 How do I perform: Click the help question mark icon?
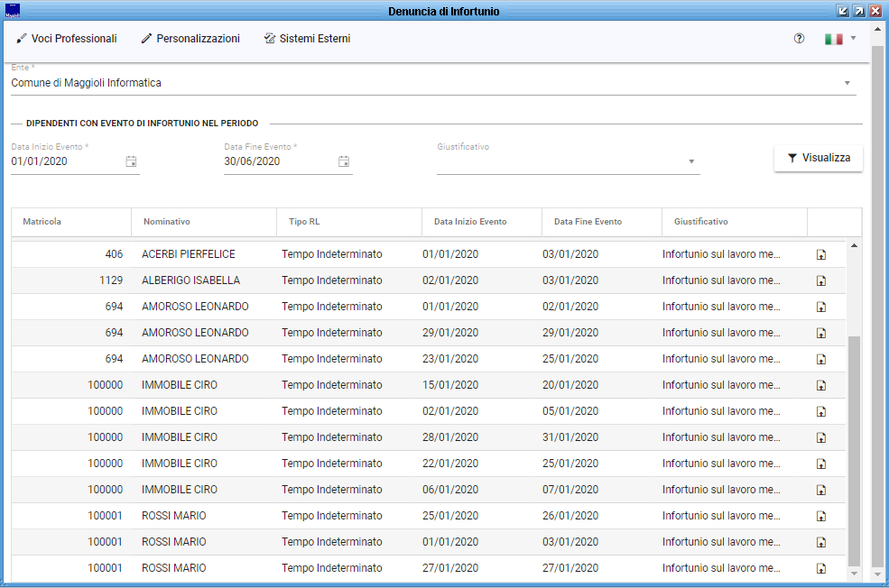799,39
